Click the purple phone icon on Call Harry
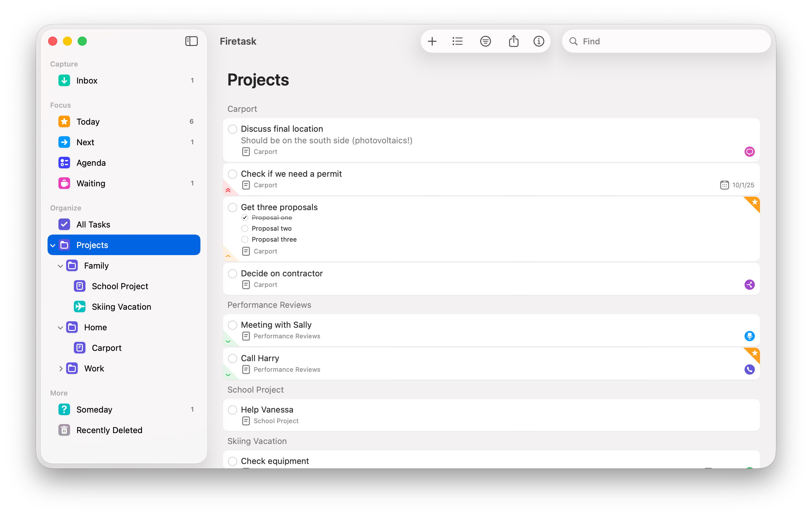The height and width of the screenshot is (516, 812). pyautogui.click(x=749, y=369)
